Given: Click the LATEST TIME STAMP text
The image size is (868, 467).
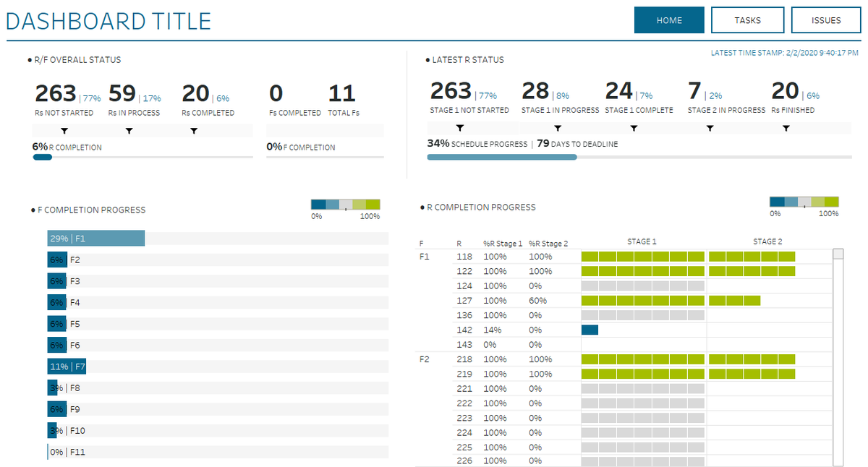Looking at the screenshot, I should click(x=785, y=53).
